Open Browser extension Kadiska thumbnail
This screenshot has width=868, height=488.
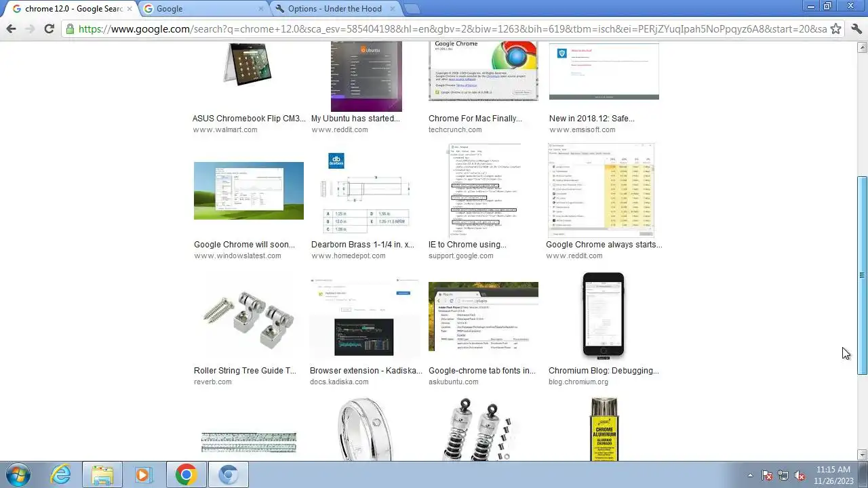[x=365, y=317]
